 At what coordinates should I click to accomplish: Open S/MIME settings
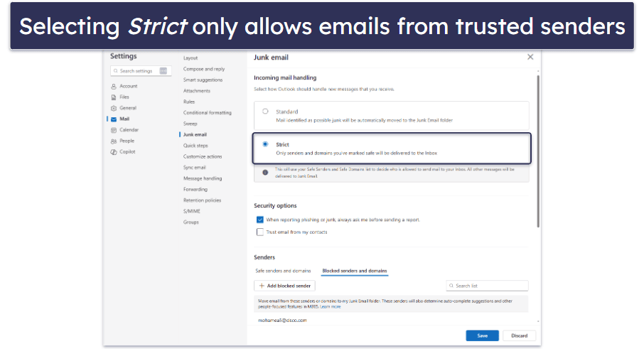point(192,211)
